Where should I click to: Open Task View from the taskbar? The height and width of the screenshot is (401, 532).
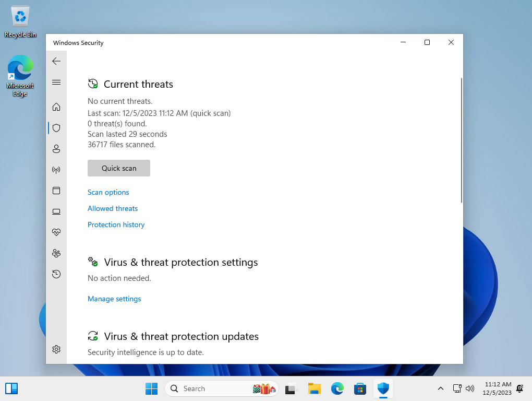click(x=291, y=388)
